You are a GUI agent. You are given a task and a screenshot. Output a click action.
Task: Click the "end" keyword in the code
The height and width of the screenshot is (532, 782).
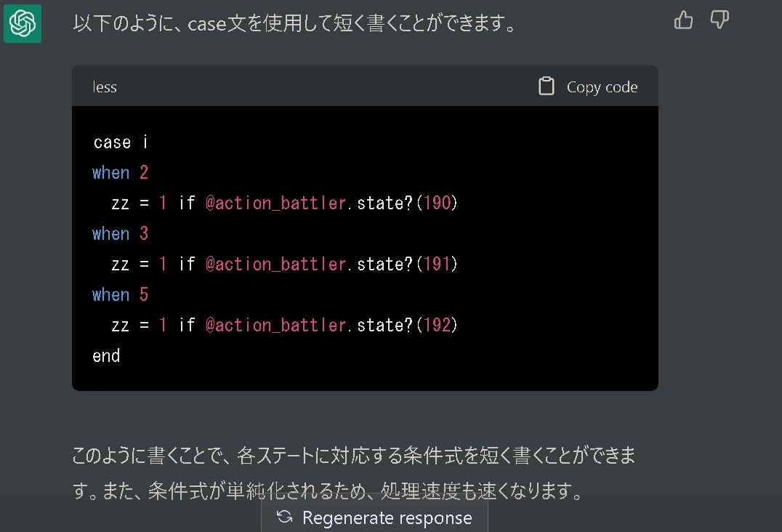click(106, 356)
